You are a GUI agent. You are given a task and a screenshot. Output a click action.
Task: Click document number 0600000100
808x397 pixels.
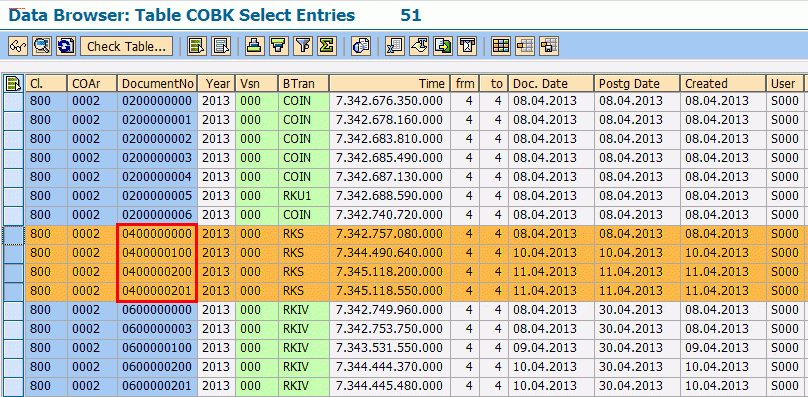(x=157, y=348)
